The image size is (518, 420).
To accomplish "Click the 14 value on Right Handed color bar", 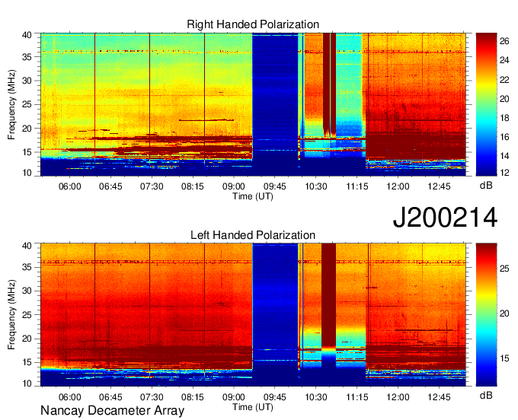I will click(x=504, y=156).
